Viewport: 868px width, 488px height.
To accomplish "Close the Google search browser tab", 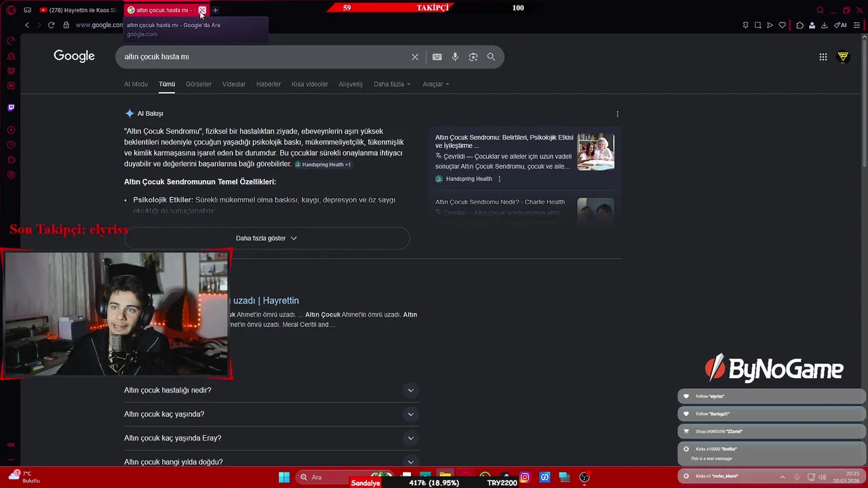I will (201, 10).
